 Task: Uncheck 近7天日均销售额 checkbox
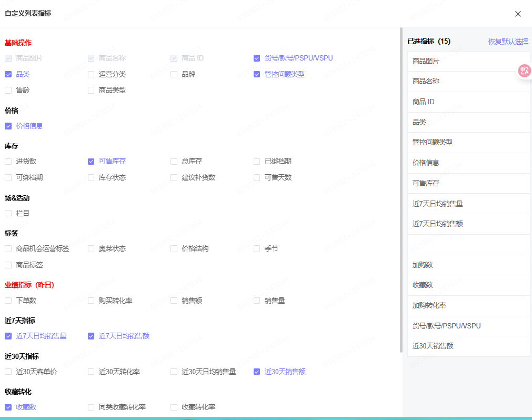91,336
